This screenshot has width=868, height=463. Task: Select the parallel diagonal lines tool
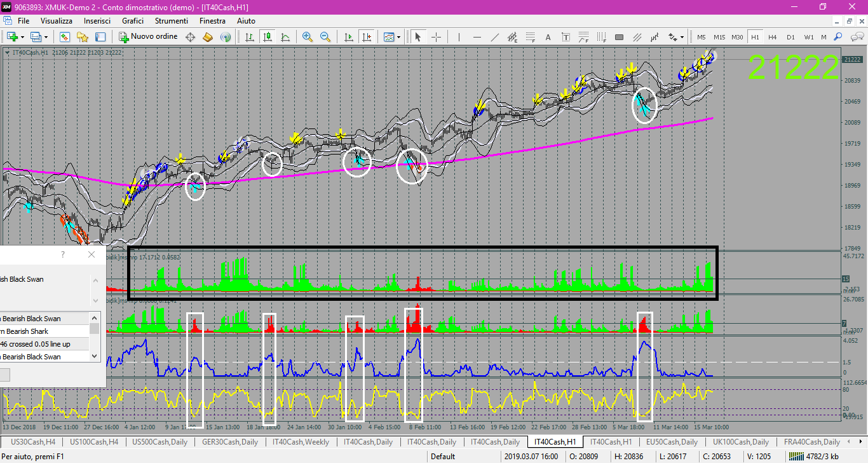click(637, 37)
